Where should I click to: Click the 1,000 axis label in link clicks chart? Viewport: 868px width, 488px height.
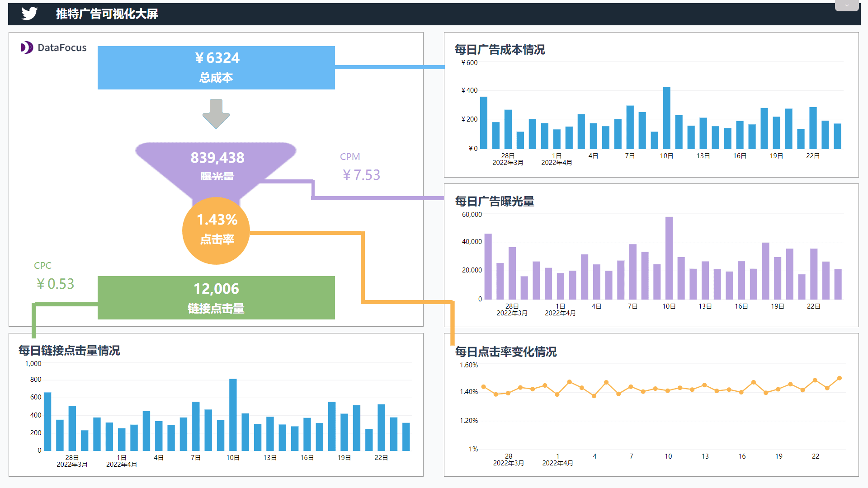33,364
